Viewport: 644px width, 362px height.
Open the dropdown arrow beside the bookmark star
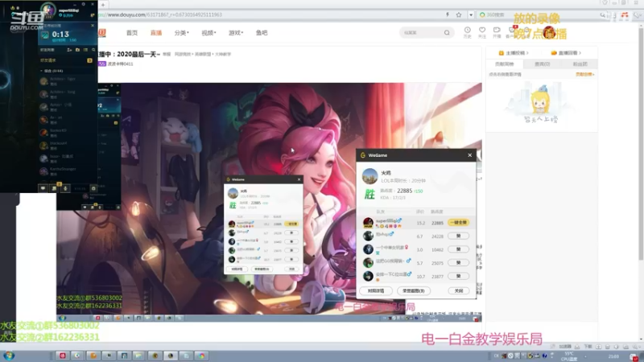[471, 14]
